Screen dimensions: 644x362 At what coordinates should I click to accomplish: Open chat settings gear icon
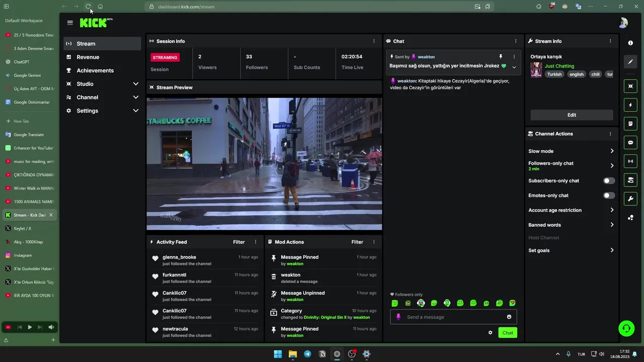(x=491, y=332)
